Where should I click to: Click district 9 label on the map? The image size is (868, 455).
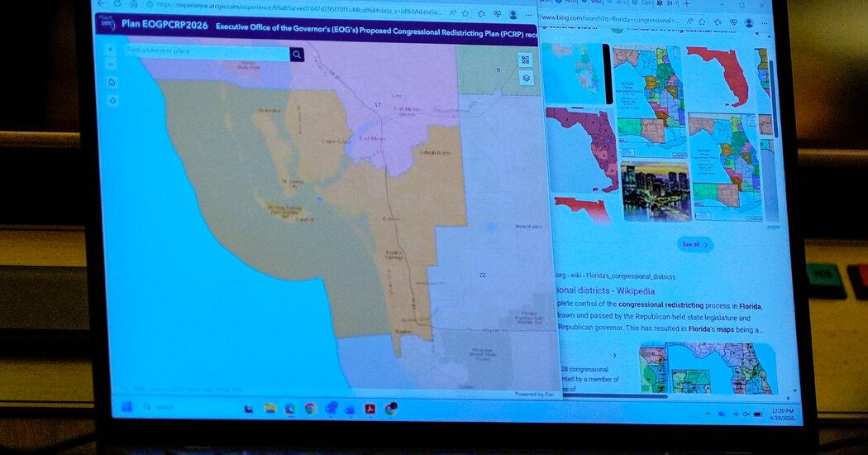(498, 69)
